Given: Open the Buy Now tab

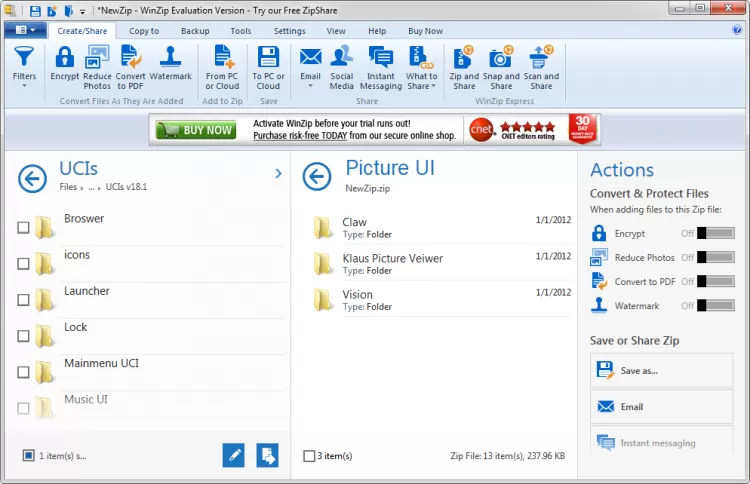Looking at the screenshot, I should click(x=425, y=31).
